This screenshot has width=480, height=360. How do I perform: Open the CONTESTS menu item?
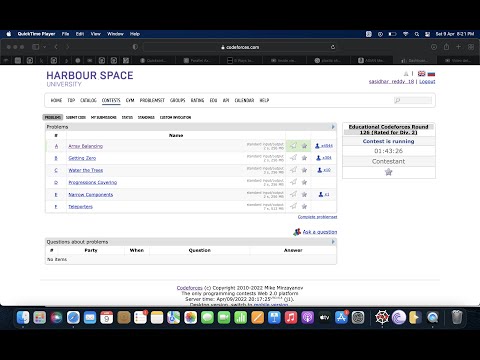click(x=111, y=100)
